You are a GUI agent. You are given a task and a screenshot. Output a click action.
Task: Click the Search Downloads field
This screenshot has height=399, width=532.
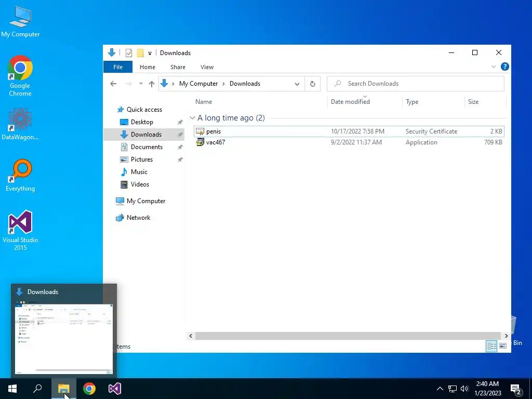(x=415, y=84)
